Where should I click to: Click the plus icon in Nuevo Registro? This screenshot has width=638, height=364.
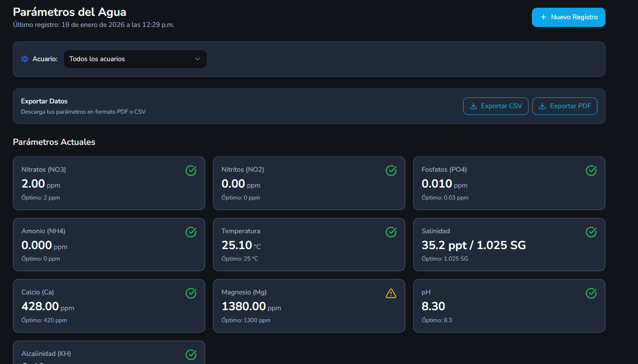(543, 17)
